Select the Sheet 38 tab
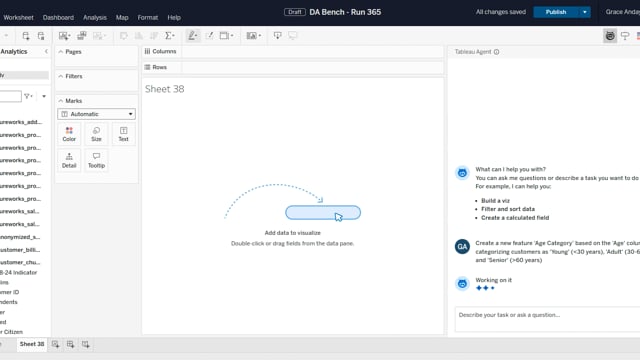The width and height of the screenshot is (640, 360). (32, 344)
